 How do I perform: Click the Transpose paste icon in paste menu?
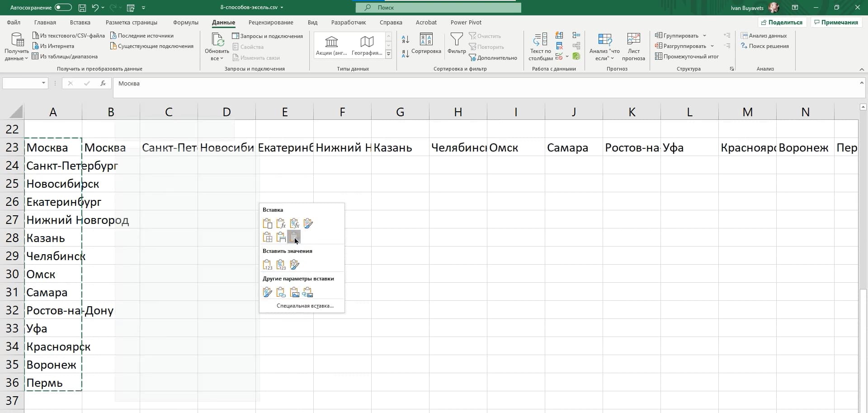click(x=294, y=237)
